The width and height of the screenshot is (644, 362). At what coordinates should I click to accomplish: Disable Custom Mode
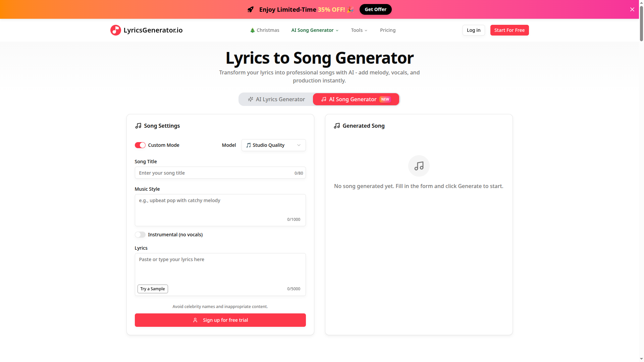click(x=140, y=145)
